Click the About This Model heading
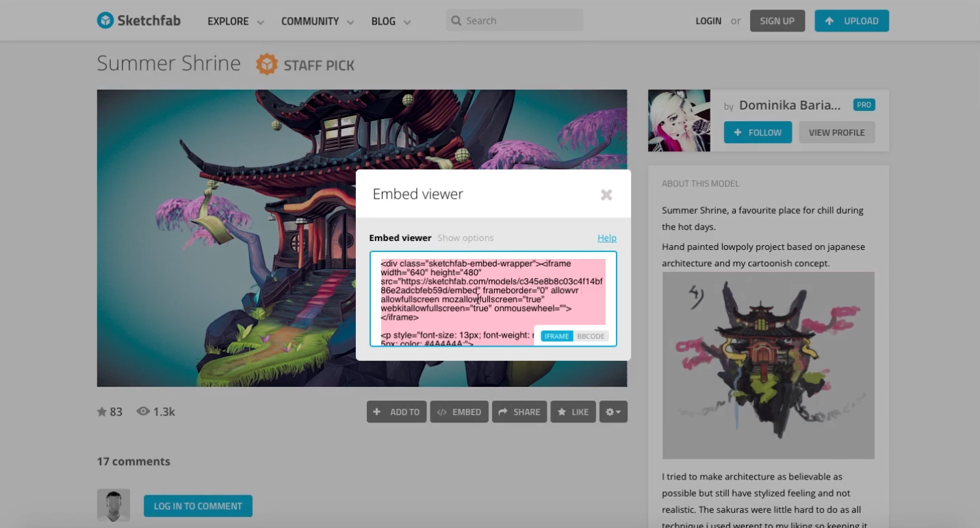The height and width of the screenshot is (528, 980). tap(701, 184)
